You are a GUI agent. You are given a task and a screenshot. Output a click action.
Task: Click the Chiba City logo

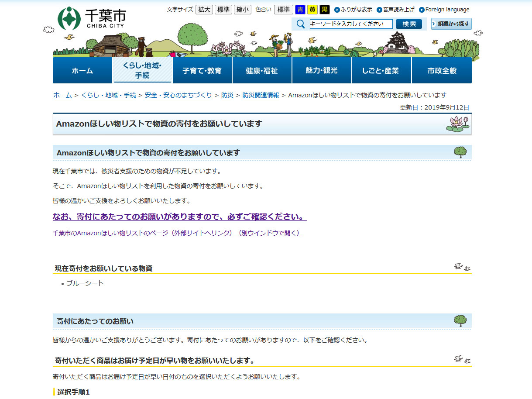coord(92,18)
